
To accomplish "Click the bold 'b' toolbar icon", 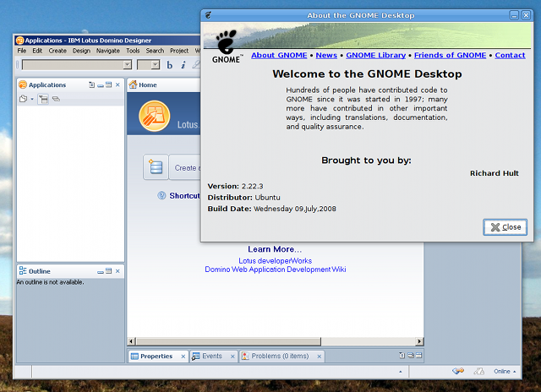I will coord(169,65).
